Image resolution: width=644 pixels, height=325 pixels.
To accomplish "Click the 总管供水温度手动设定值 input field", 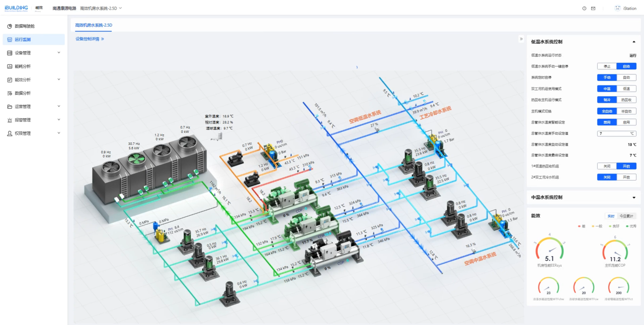I will [x=617, y=133].
